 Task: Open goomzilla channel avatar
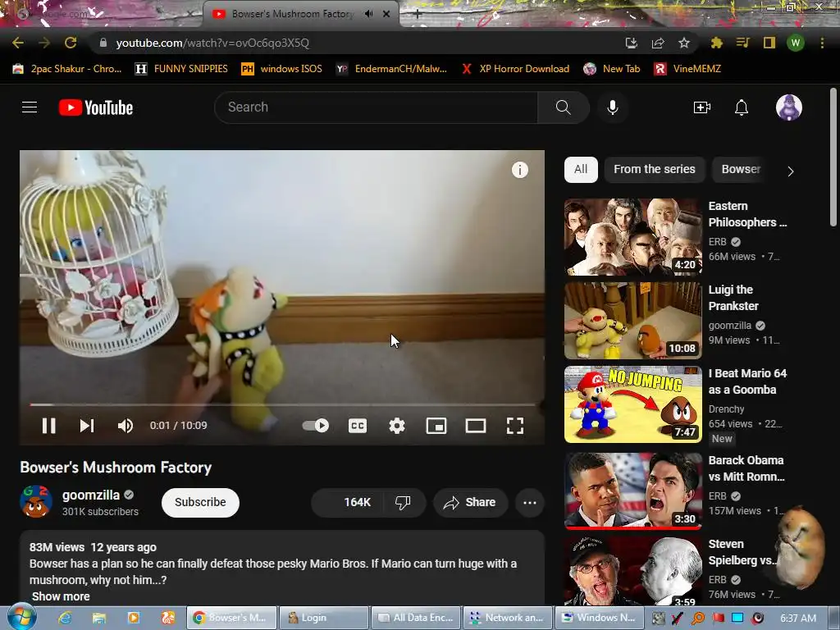(36, 501)
